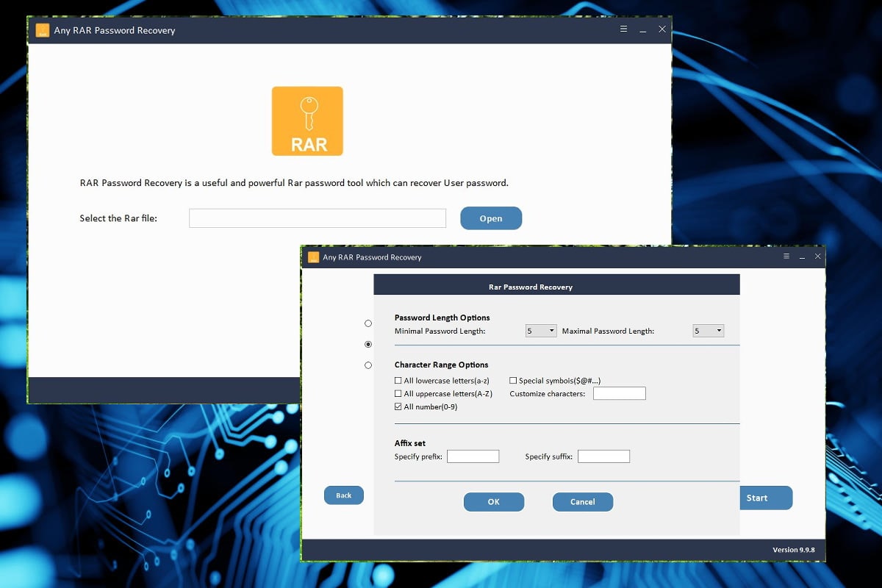This screenshot has width=882, height=588.
Task: Minimize the front Any RAR Password Recovery window
Action: point(803,257)
